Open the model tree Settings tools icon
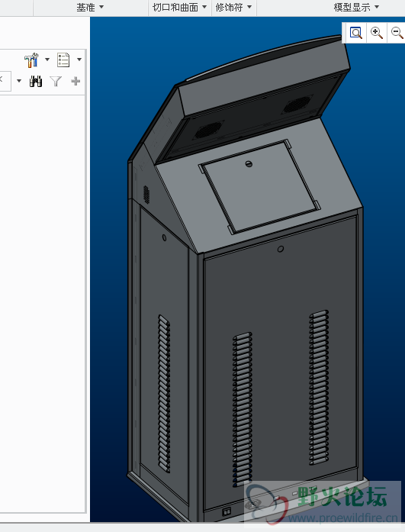Screen dimensions: 405x532 point(31,60)
